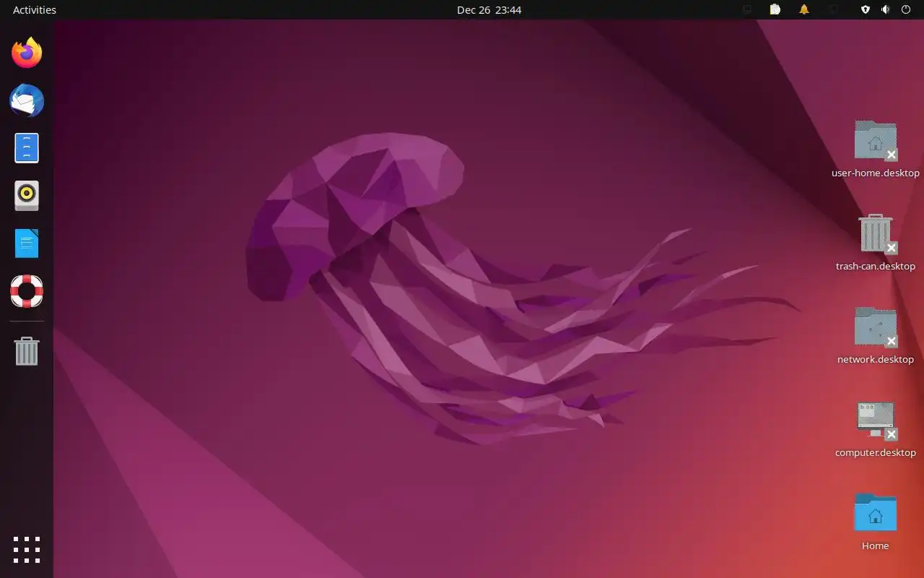Viewport: 924px width, 578px height.
Task: Select the Home folder on the desktop
Action: coord(876,512)
